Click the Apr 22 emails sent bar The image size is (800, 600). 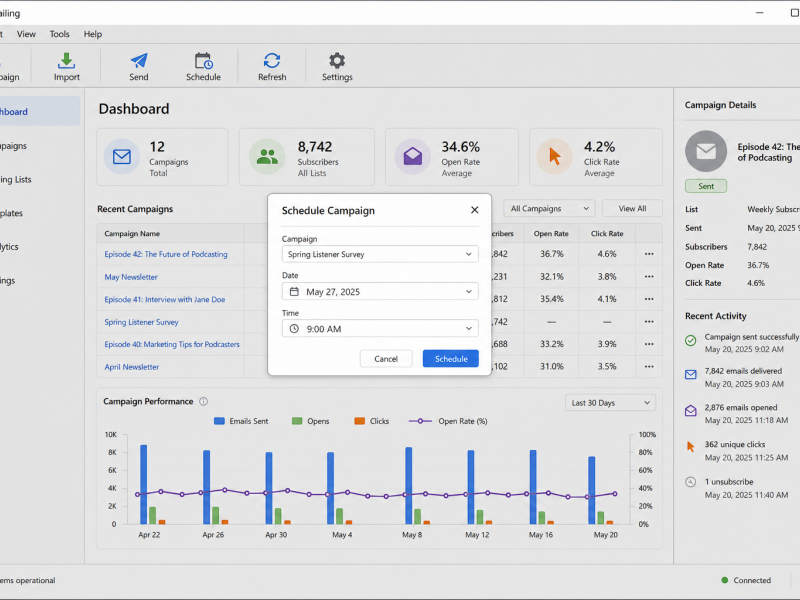(x=143, y=484)
